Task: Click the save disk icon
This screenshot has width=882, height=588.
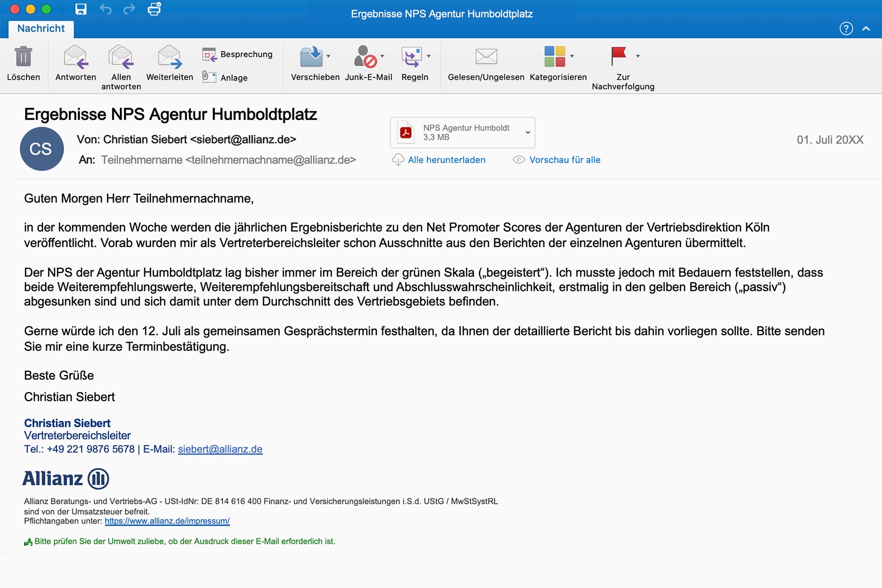Action: (x=81, y=9)
